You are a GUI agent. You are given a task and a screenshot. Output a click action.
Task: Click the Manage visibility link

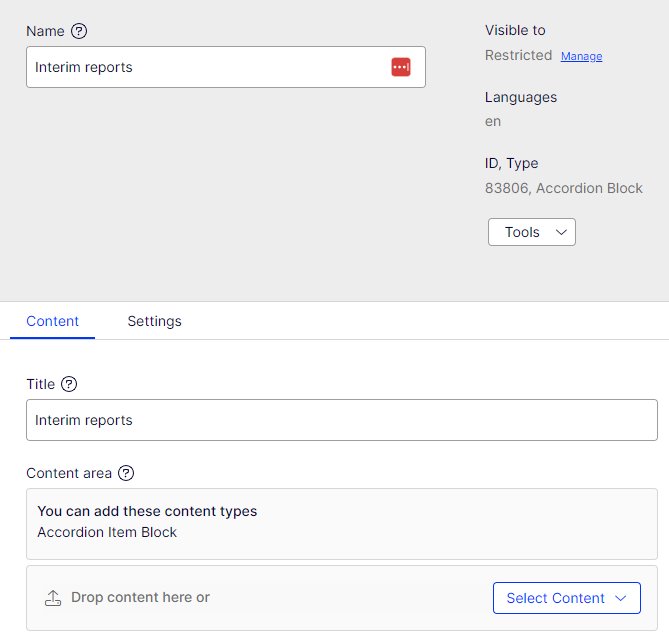pyautogui.click(x=581, y=56)
